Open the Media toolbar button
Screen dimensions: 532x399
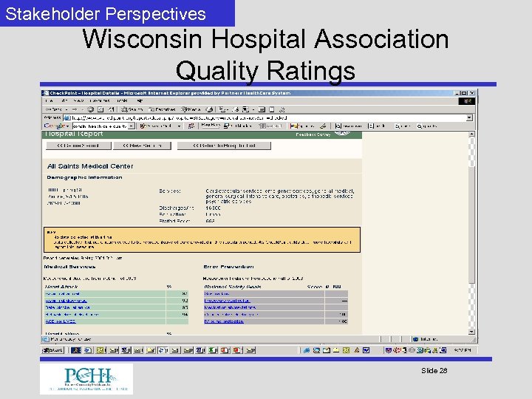pos(191,109)
